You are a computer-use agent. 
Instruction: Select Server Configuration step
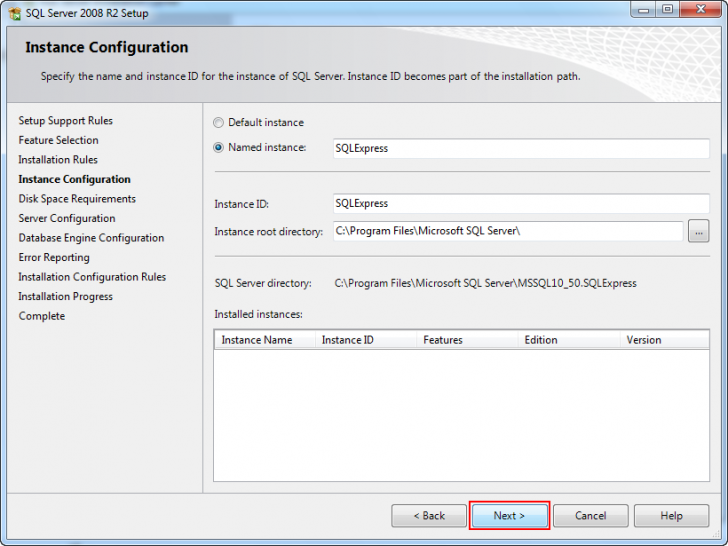pyautogui.click(x=67, y=218)
